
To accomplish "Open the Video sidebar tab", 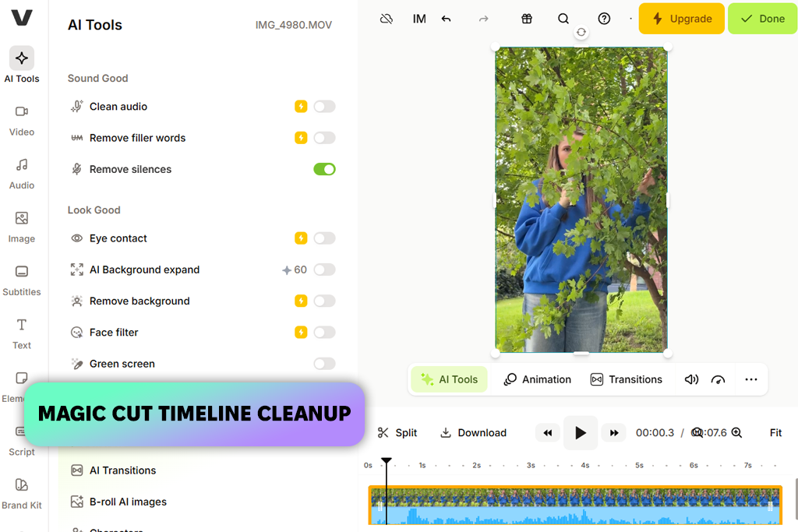I will [x=21, y=121].
